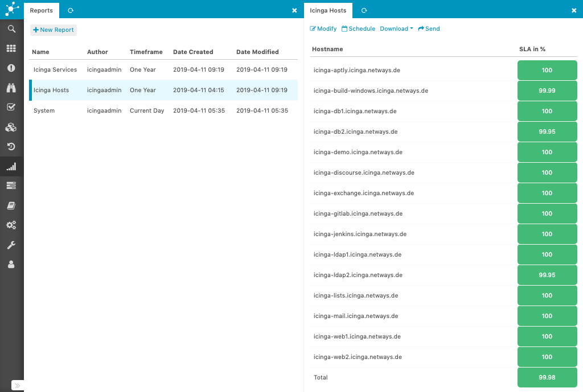Viewport: 583px width, 392px height.
Task: Click icinga-jenkins.icinga.netways.de hostname
Action: 360,234
